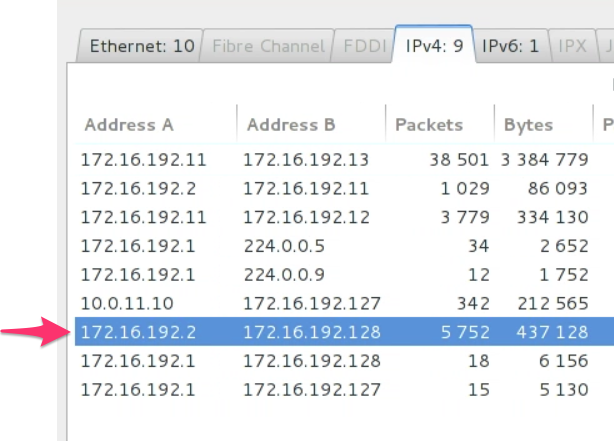Click highlighted row 172.16.192.2 to 172.16.192.128
614x441 pixels.
[344, 332]
